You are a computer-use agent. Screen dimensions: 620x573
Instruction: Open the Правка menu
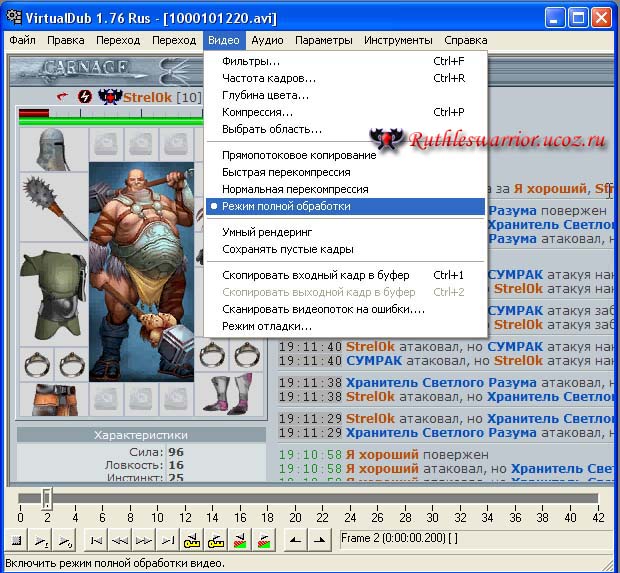pos(66,40)
